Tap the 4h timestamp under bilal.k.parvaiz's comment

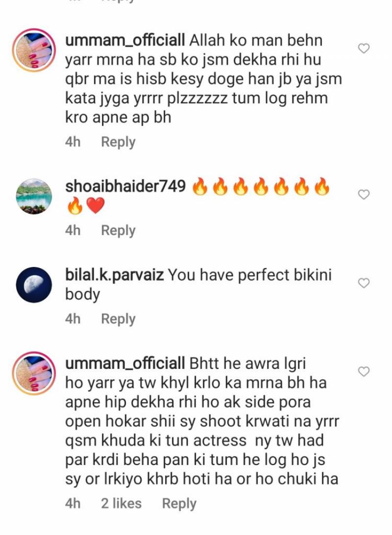pyautogui.click(x=73, y=318)
